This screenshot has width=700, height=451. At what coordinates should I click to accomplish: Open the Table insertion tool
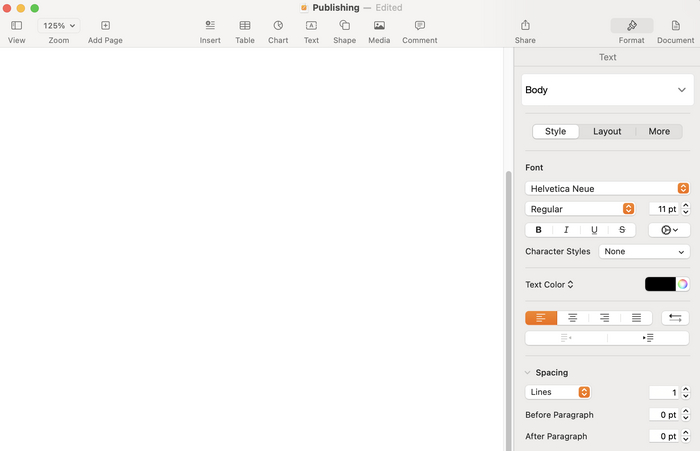point(245,26)
